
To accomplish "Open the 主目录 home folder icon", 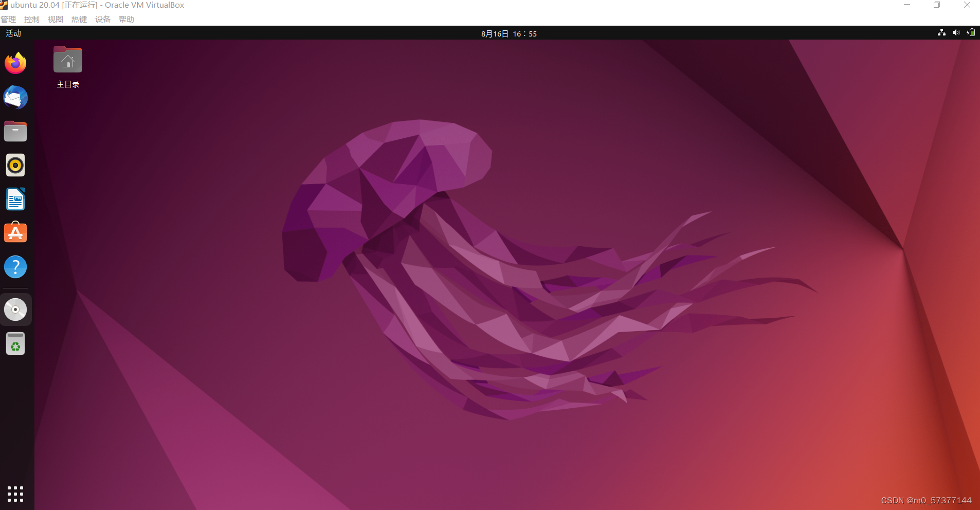I will click(x=68, y=60).
